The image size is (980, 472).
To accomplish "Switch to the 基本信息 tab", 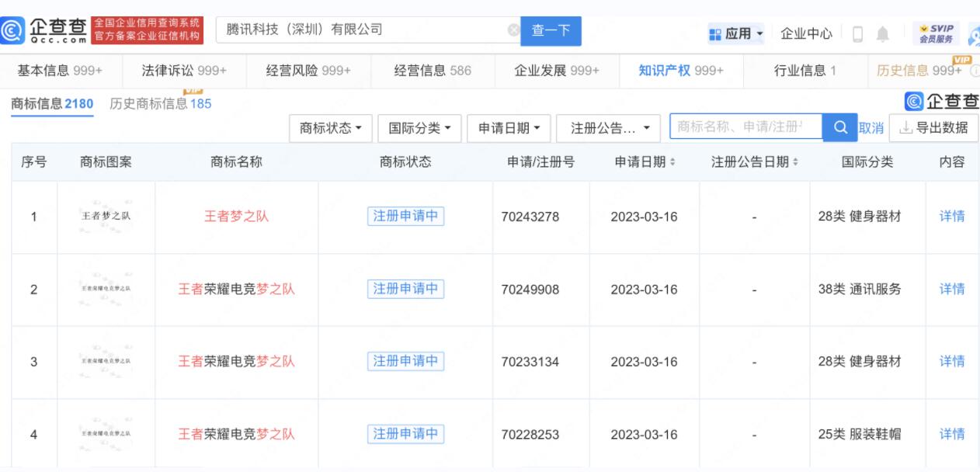I will pos(60,71).
